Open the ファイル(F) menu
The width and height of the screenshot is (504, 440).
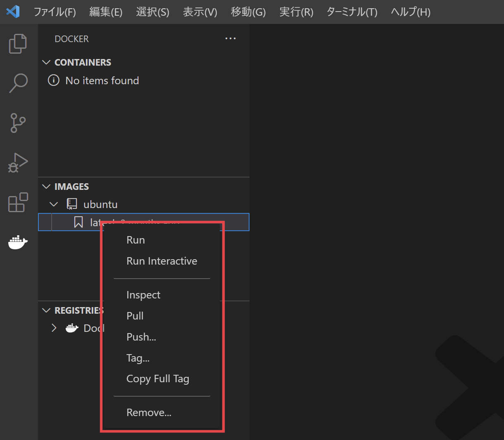point(55,12)
